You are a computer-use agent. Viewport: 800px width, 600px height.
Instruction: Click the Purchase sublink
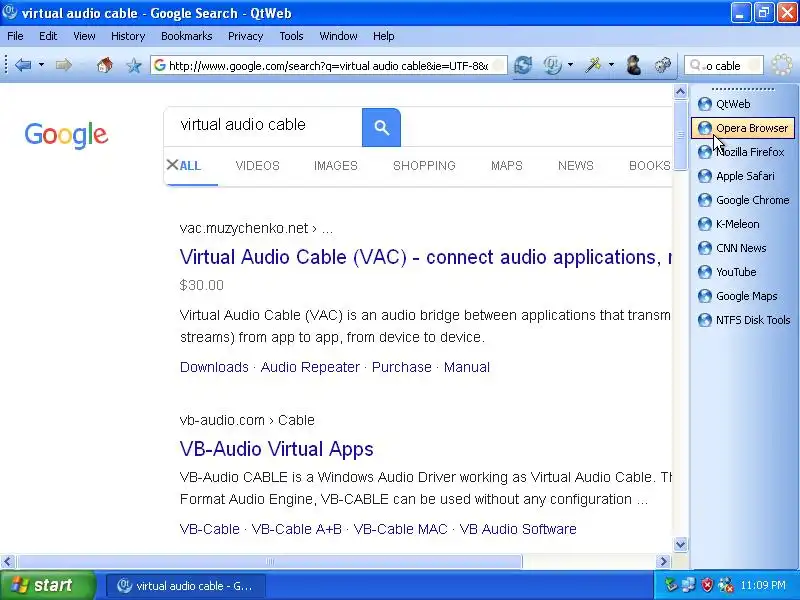point(402,367)
